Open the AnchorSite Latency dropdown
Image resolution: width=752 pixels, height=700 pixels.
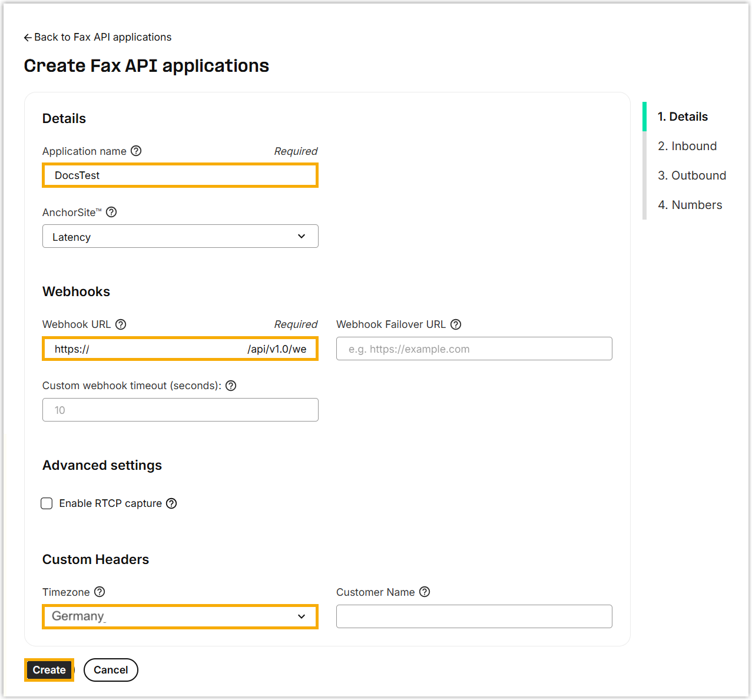click(x=180, y=236)
